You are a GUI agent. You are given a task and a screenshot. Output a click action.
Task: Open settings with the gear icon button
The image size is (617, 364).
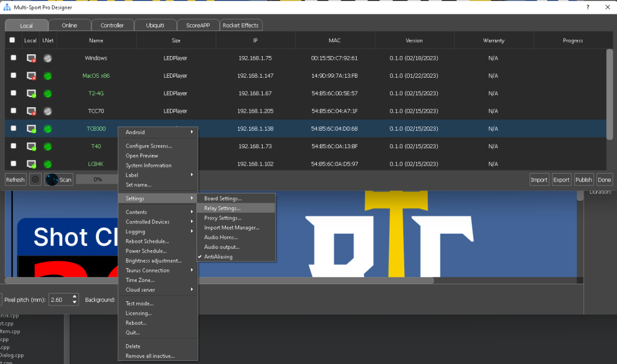pos(36,180)
